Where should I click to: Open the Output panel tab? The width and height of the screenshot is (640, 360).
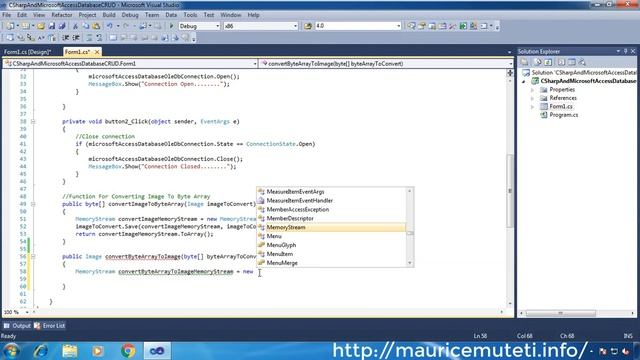tap(17, 326)
